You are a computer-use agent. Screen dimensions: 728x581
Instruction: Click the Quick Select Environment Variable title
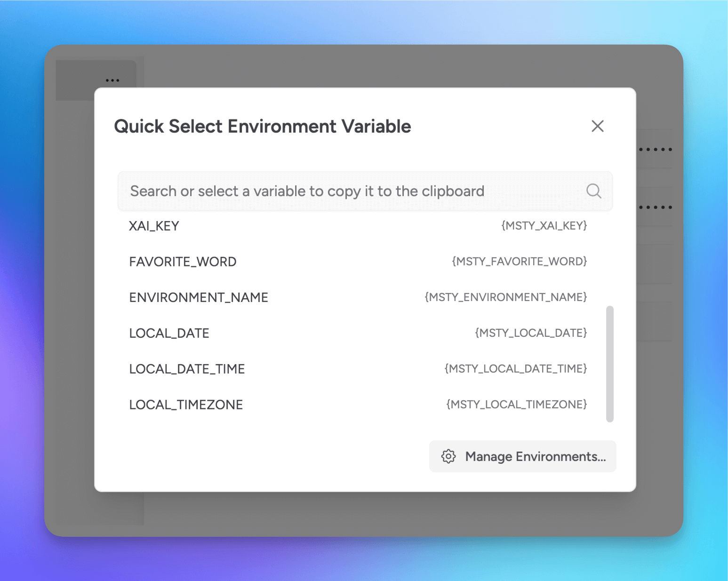(262, 126)
